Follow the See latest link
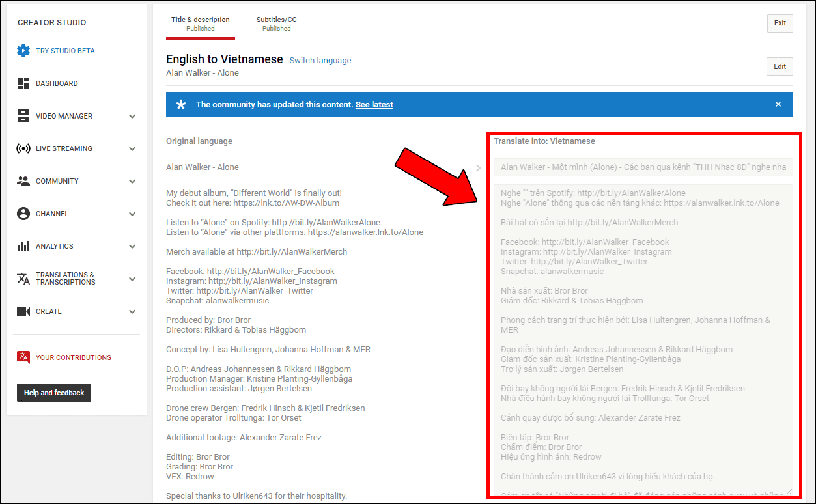Image resolution: width=816 pixels, height=504 pixels. coord(374,104)
